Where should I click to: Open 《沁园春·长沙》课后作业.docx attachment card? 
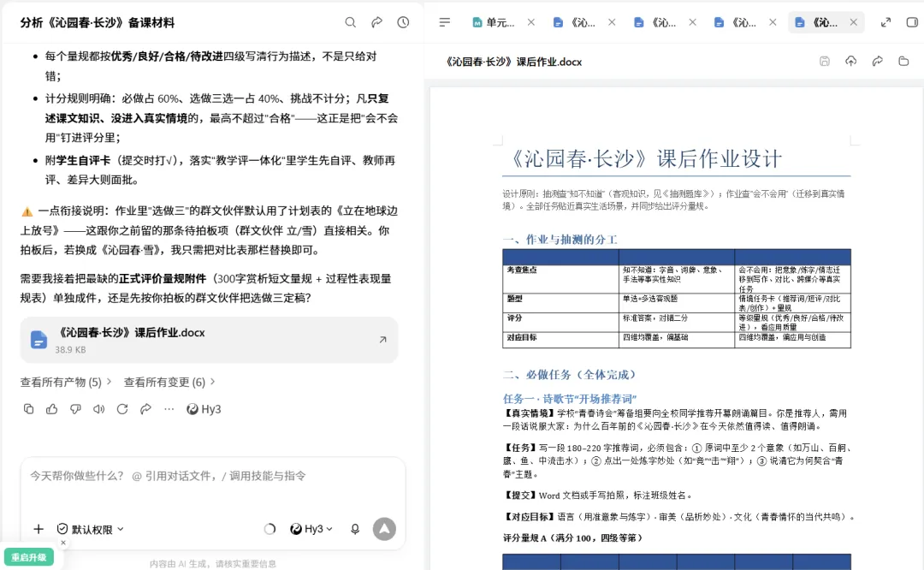coord(210,340)
